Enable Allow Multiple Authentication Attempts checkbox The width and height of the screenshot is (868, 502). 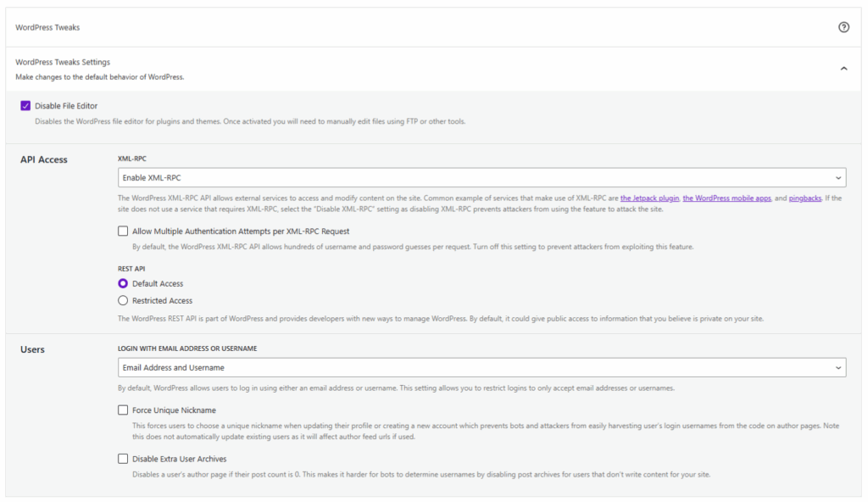tap(124, 231)
